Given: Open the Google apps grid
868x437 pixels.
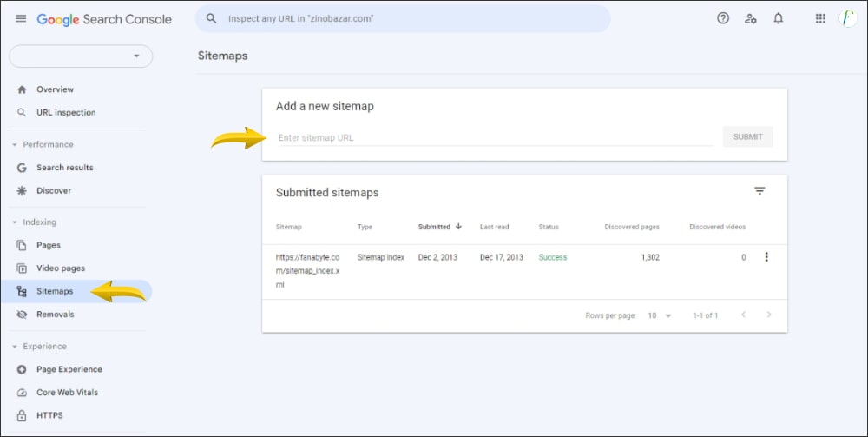Looking at the screenshot, I should tap(820, 18).
